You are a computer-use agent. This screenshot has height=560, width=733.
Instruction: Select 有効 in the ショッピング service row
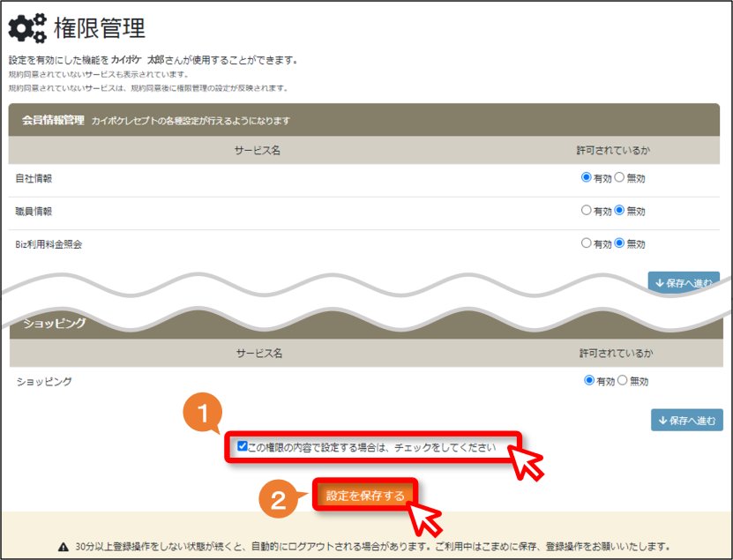click(589, 380)
